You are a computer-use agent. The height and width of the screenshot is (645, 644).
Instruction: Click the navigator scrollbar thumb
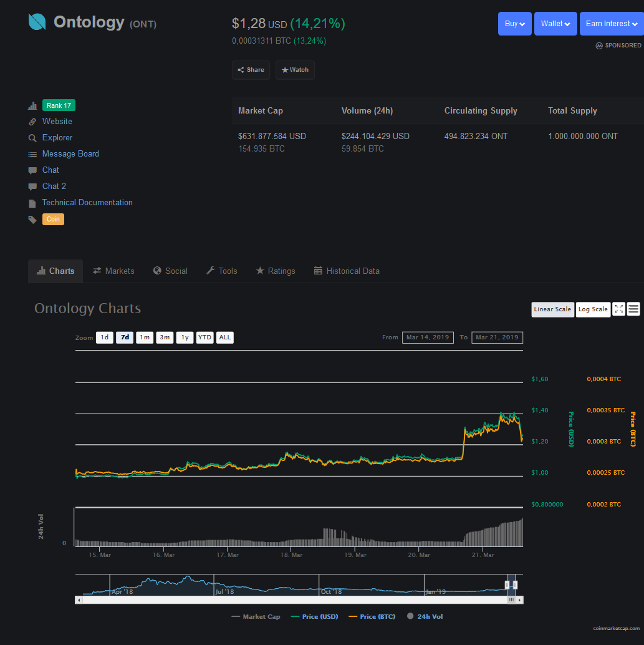511,599
